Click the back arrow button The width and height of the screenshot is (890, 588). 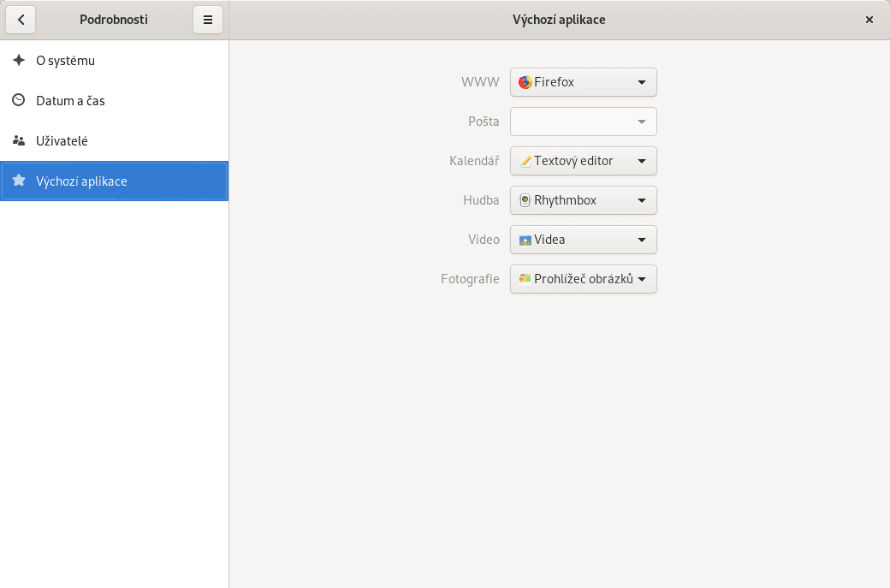(x=21, y=20)
